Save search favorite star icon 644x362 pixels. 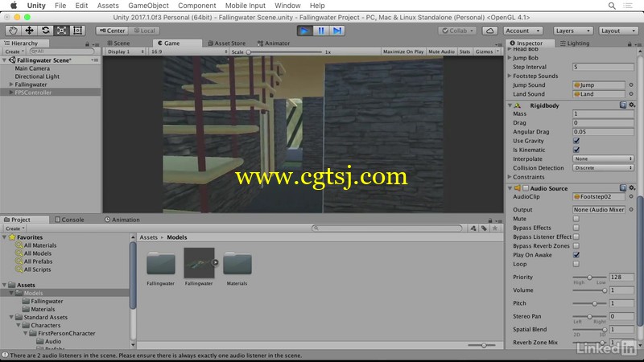point(495,228)
